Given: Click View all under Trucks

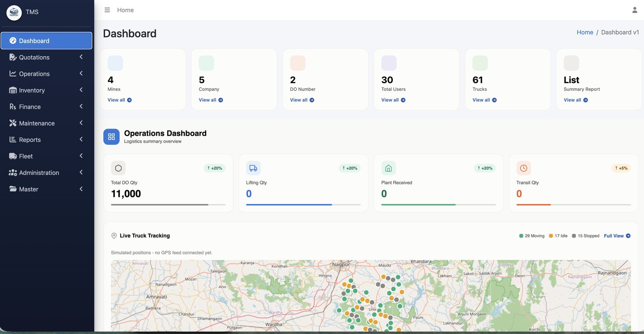Looking at the screenshot, I should pos(485,100).
